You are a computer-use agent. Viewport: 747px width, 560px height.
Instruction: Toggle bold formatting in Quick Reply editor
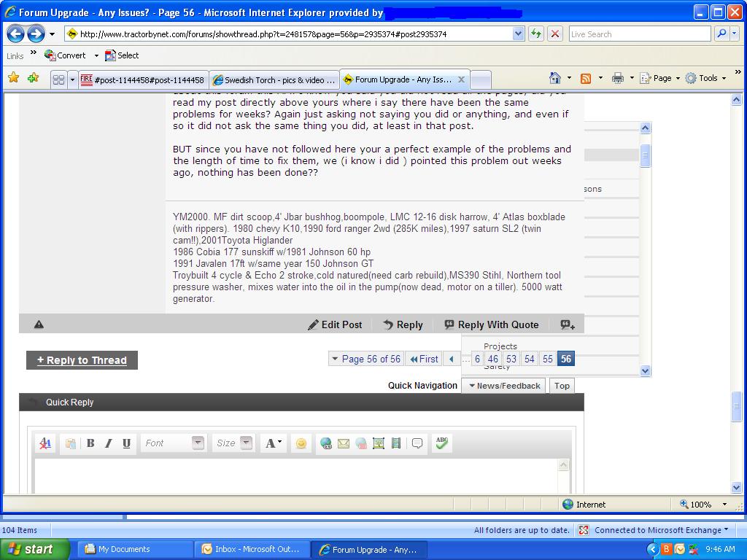coord(90,443)
